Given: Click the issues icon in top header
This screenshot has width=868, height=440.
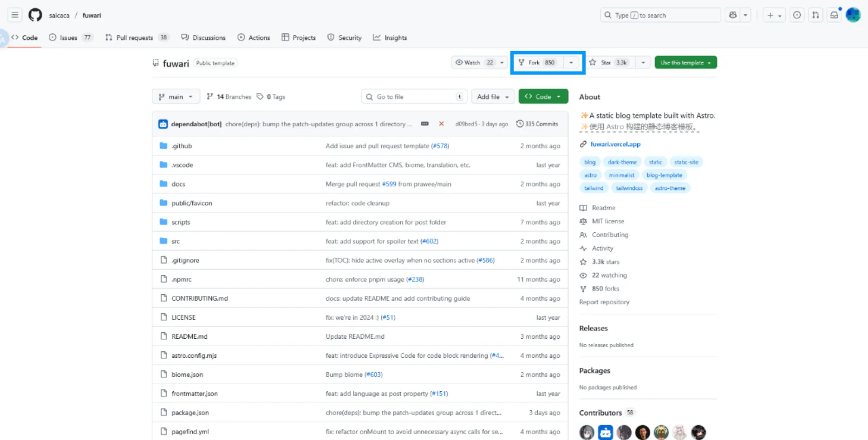Looking at the screenshot, I should point(797,15).
